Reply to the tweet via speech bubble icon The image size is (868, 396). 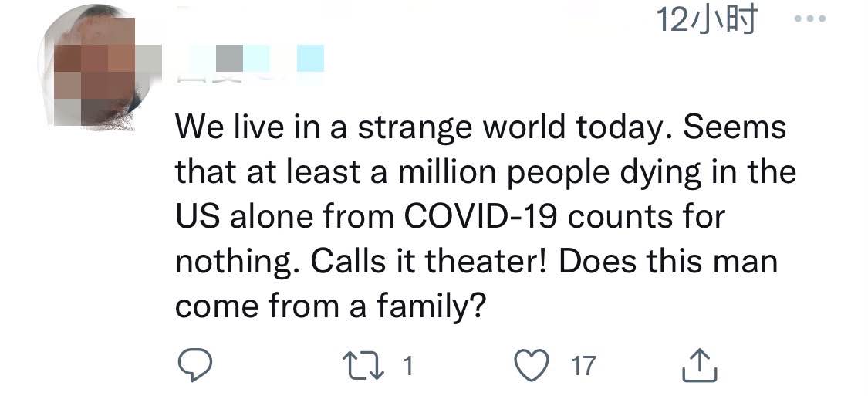point(195,366)
